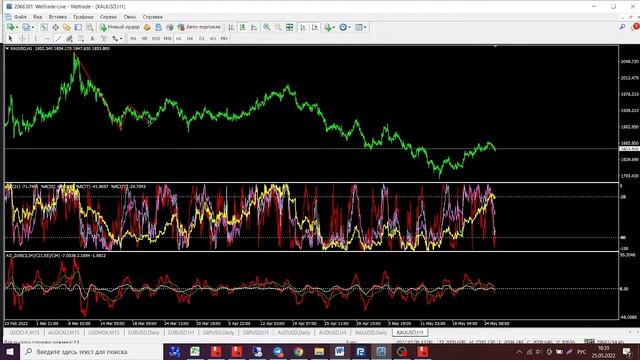Open the Справка menu
Viewport: 640px width, 360px height.
pos(152,17)
